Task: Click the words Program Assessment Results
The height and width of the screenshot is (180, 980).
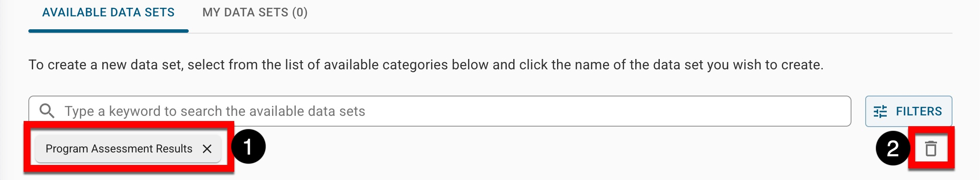Action: click(119, 149)
